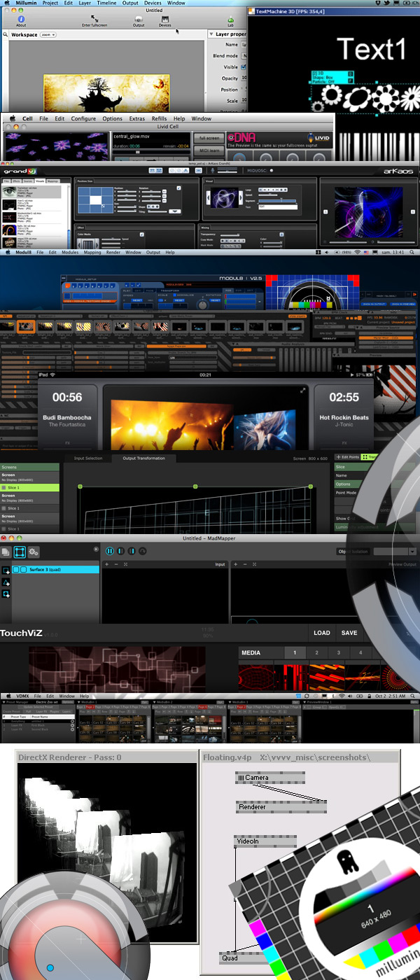This screenshot has width=420, height=980.
Task: Open the Mapping menu in Modul8
Action: [92, 252]
